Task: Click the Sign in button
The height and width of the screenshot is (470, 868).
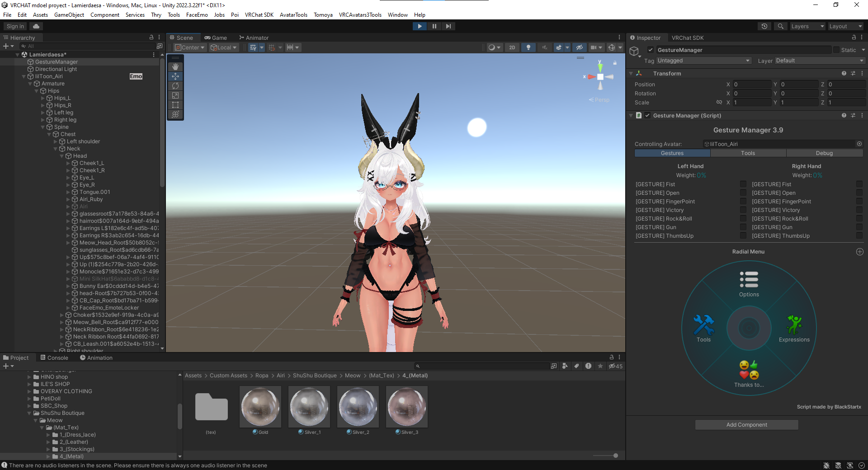Action: [15, 26]
